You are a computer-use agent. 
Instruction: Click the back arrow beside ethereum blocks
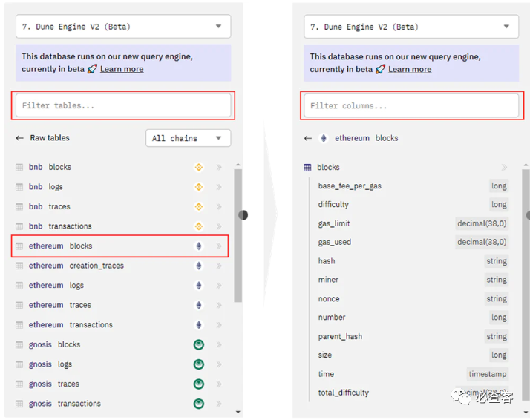coord(308,138)
